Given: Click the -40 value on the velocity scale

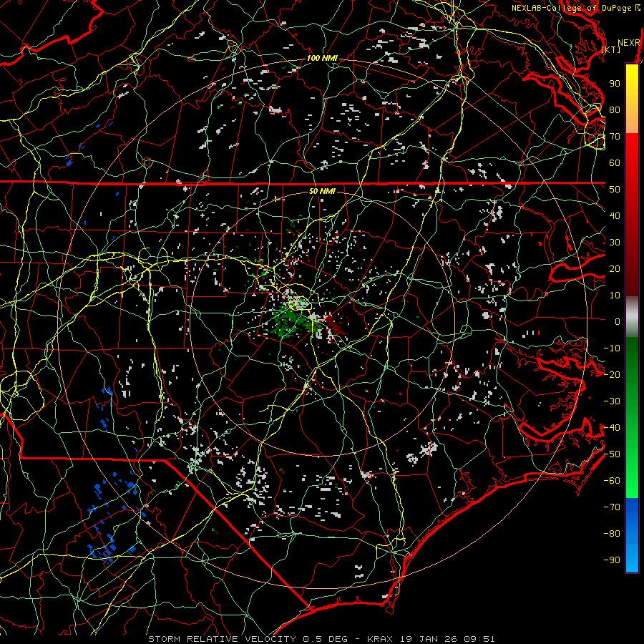Looking at the screenshot, I should click(x=612, y=428).
